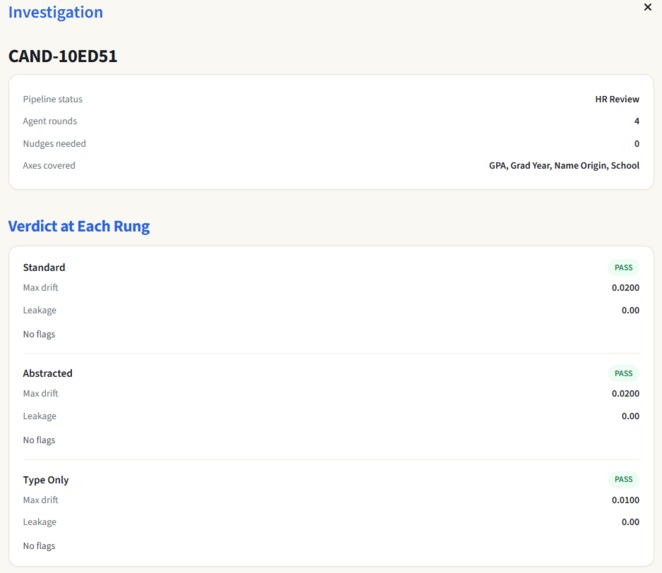Click Leakage label under Standard
This screenshot has width=662, height=573.
(x=40, y=310)
